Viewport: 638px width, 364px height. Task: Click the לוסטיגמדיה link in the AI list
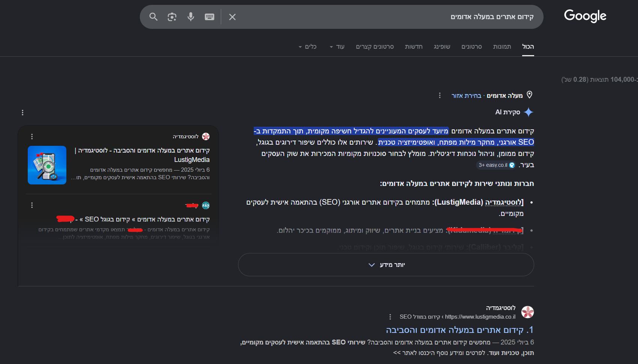click(x=504, y=202)
